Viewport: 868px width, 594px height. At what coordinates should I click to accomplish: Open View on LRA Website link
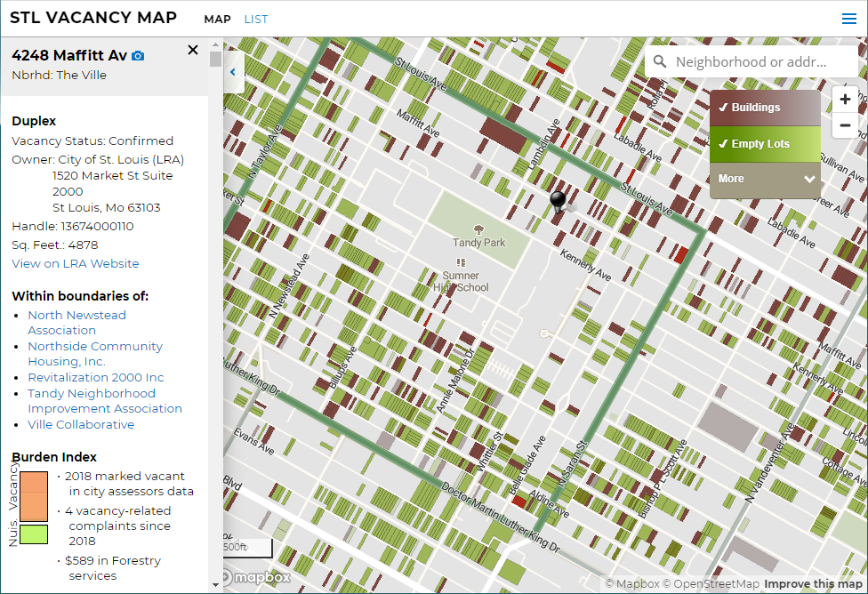76,263
